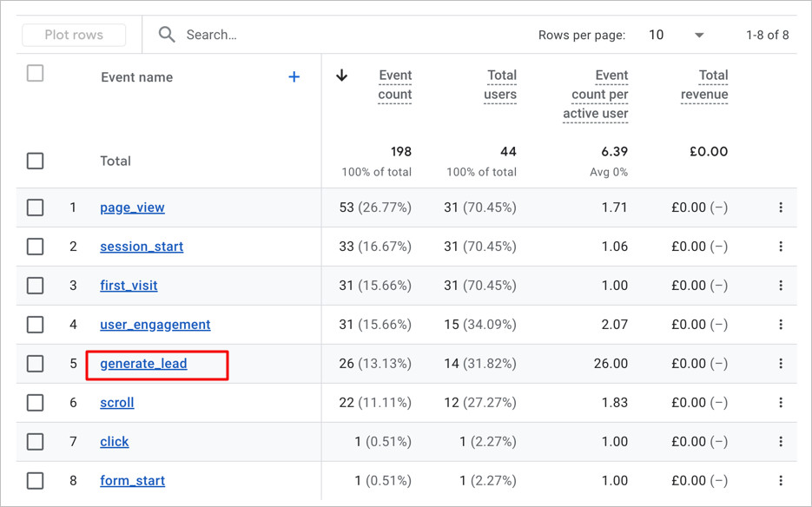Click the Plot rows button

(73, 35)
